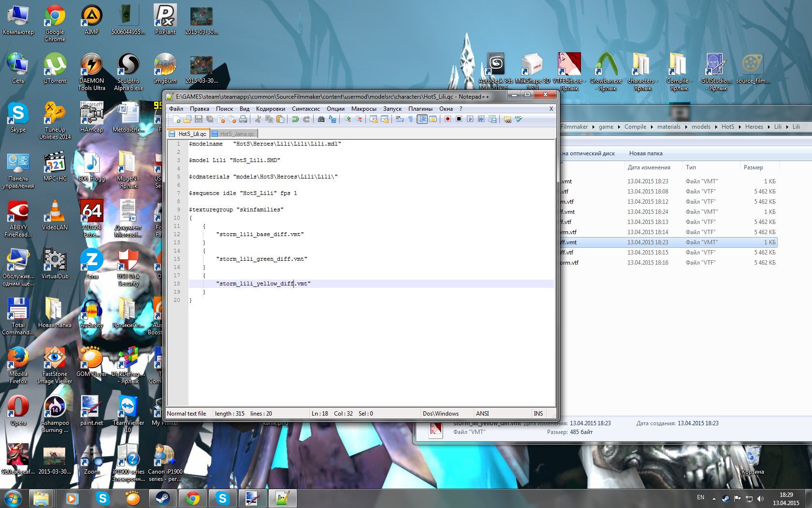Open the Файл menu
Viewport: 812px width, 508px height.
pyautogui.click(x=176, y=109)
